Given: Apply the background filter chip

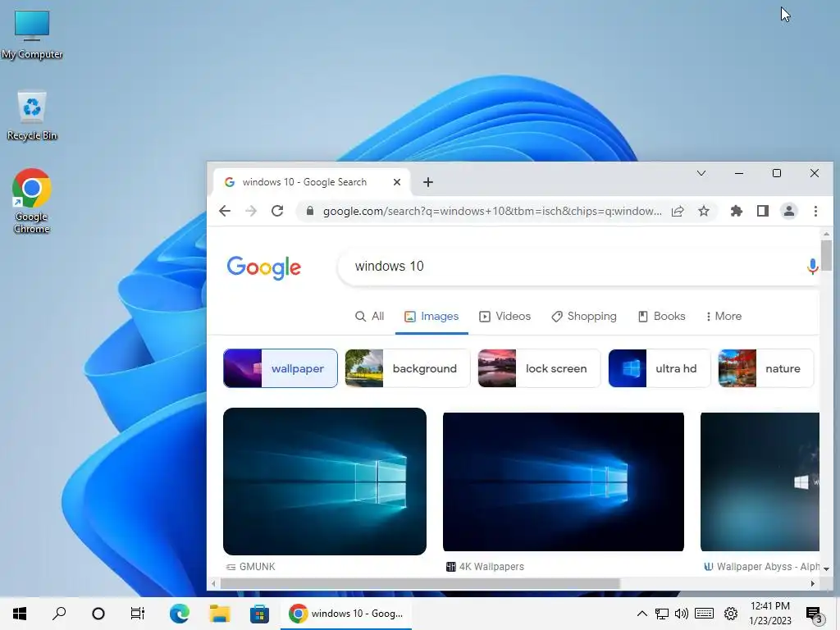Looking at the screenshot, I should point(407,368).
